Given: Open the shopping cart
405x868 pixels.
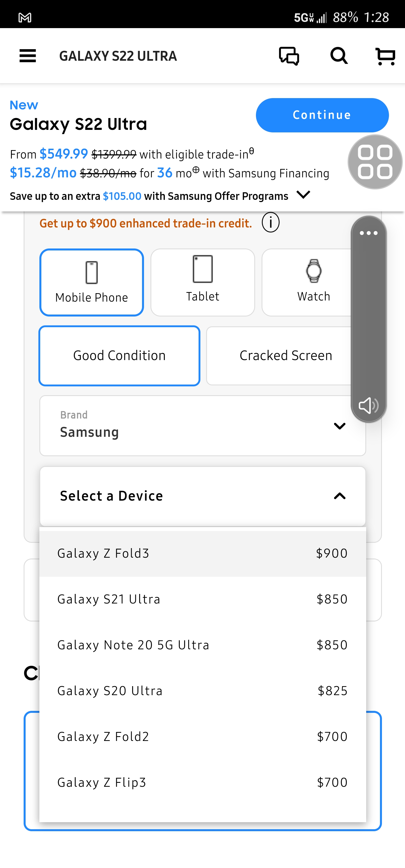Looking at the screenshot, I should point(385,56).
